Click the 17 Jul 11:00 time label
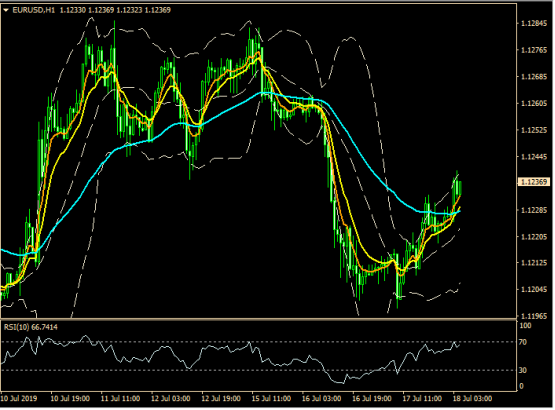The image size is (555, 410). point(422,399)
